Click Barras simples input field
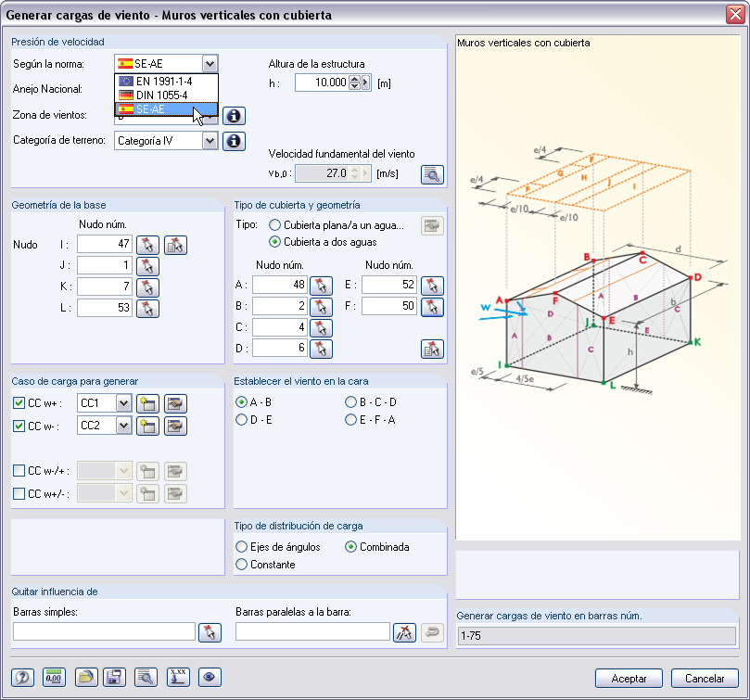 (x=104, y=631)
